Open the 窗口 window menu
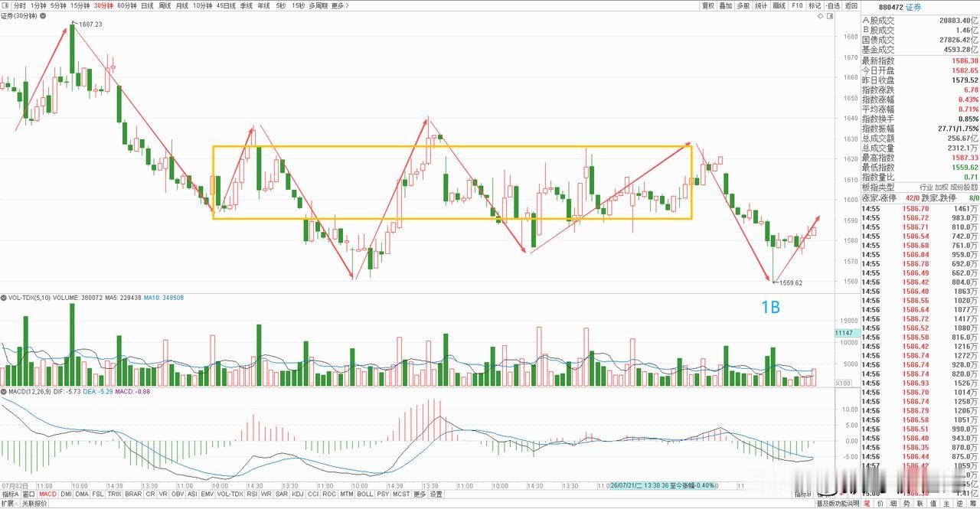The width and height of the screenshot is (980, 509). pos(28,494)
